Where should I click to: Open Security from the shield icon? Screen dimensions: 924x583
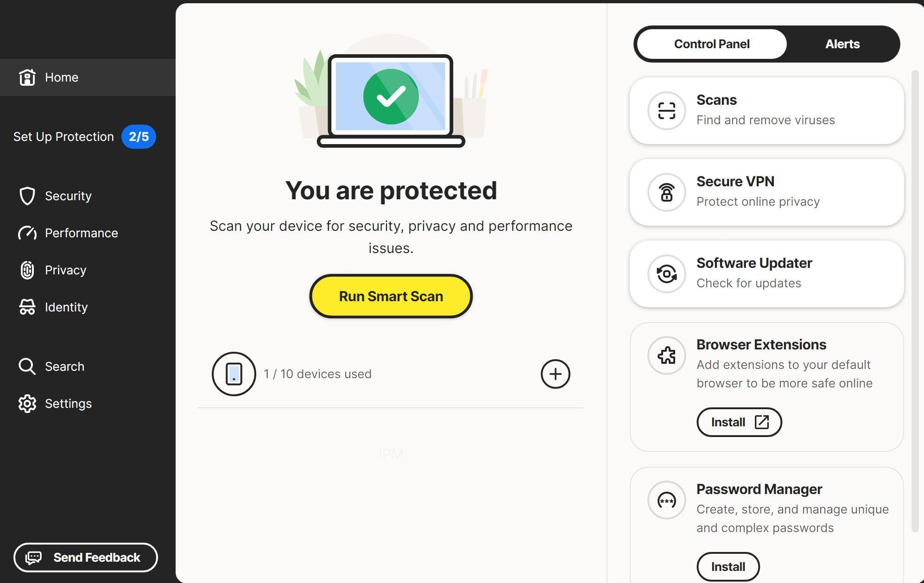[x=27, y=196]
